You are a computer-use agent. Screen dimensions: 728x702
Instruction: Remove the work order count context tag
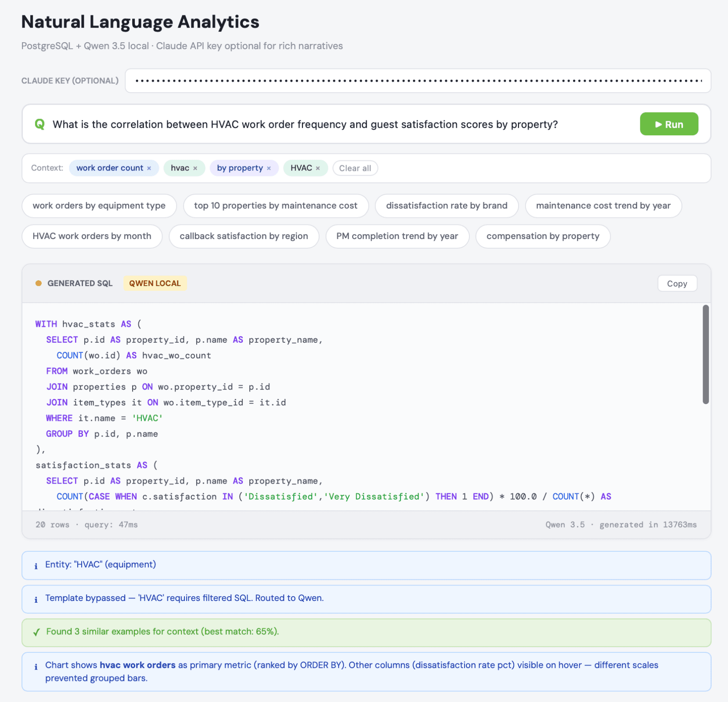pyautogui.click(x=149, y=168)
